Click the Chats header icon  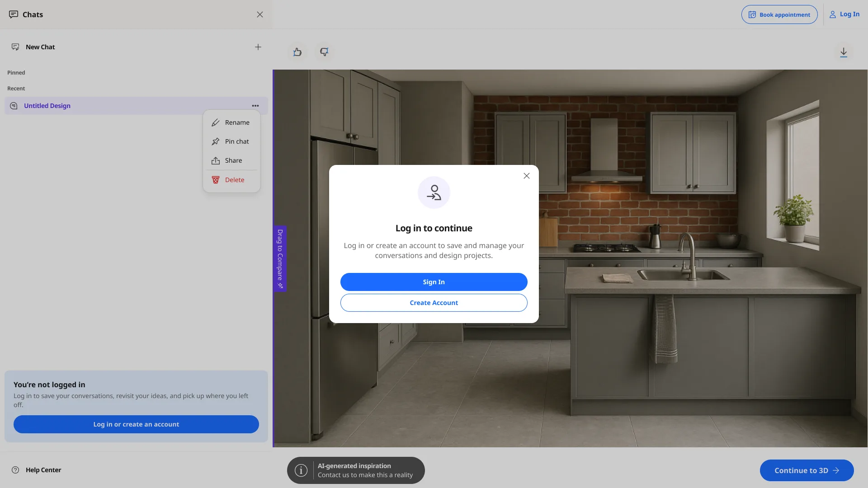pyautogui.click(x=14, y=14)
